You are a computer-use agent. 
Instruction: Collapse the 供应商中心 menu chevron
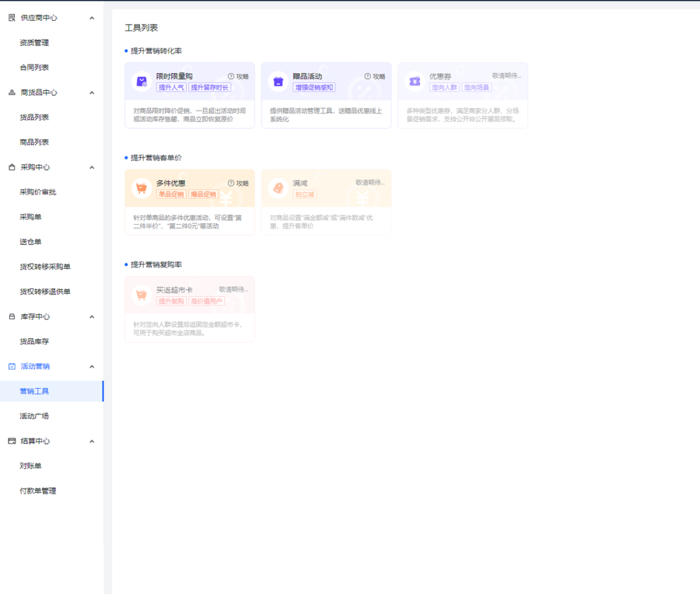click(92, 18)
